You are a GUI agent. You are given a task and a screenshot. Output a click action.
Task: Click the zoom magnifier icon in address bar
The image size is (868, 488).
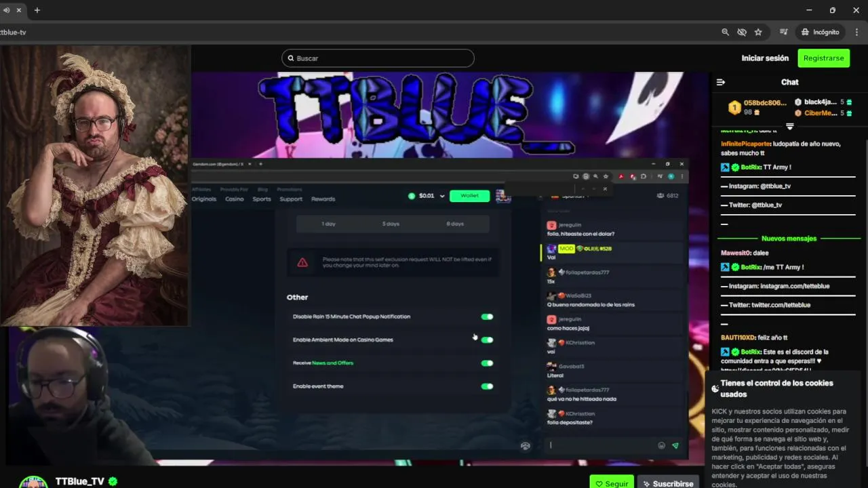pyautogui.click(x=726, y=32)
